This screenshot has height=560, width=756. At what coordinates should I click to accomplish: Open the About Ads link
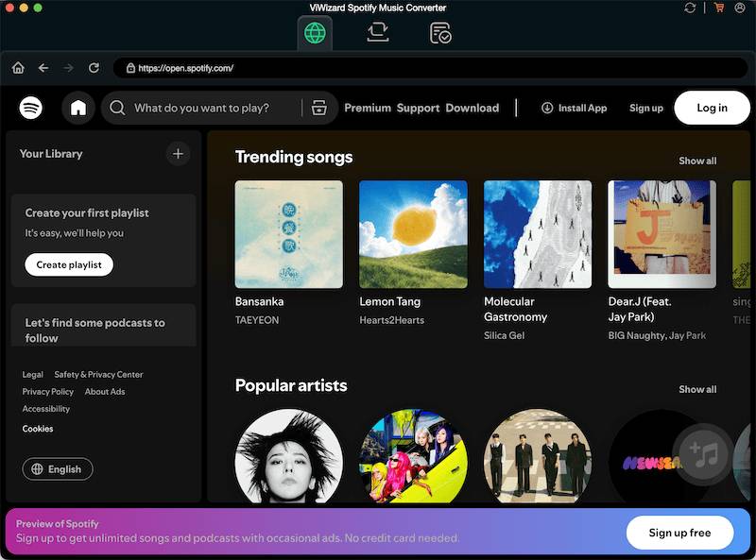105,391
